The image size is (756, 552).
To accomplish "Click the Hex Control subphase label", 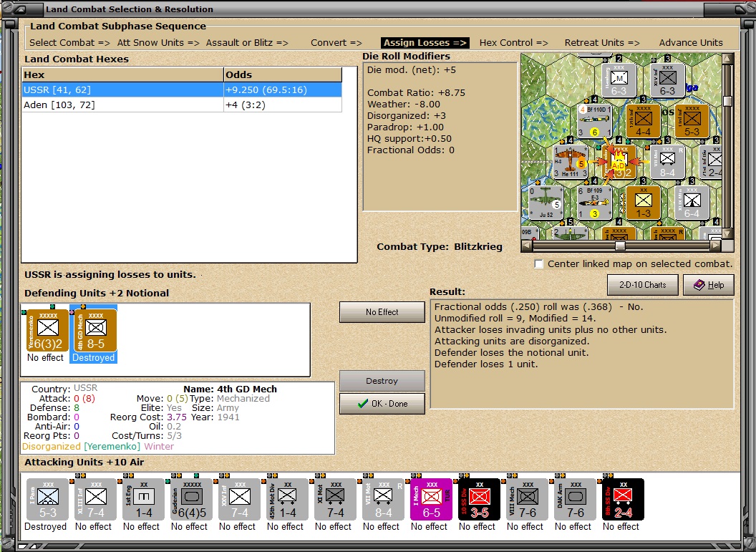I will coord(513,42).
